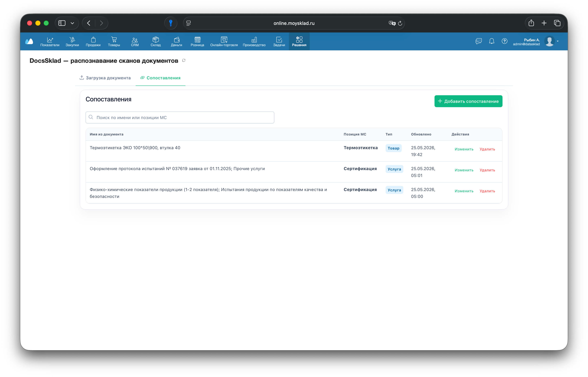Click the Обновлено column header
The width and height of the screenshot is (588, 377).
421,134
